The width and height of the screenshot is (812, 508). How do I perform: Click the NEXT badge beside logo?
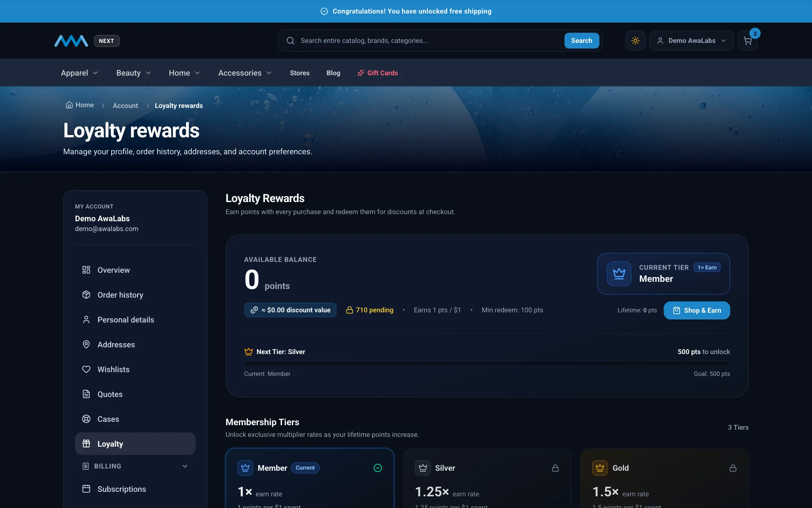tap(106, 41)
